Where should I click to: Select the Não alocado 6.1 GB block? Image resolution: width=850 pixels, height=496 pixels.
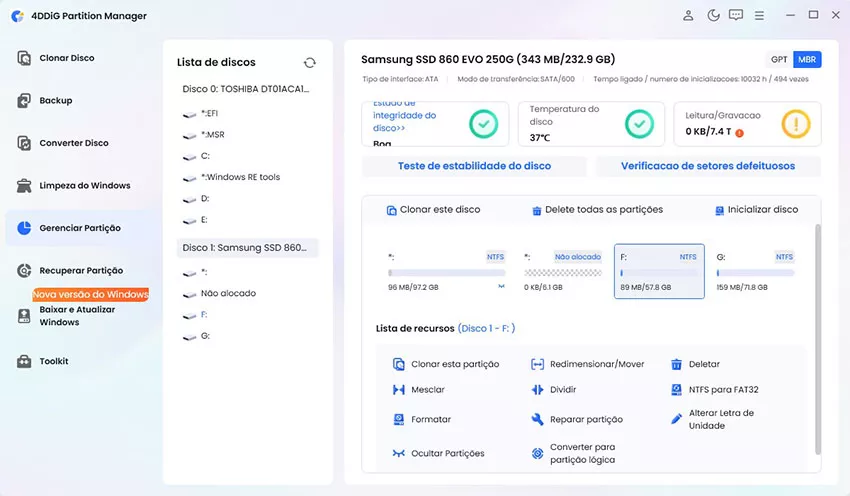pos(563,272)
